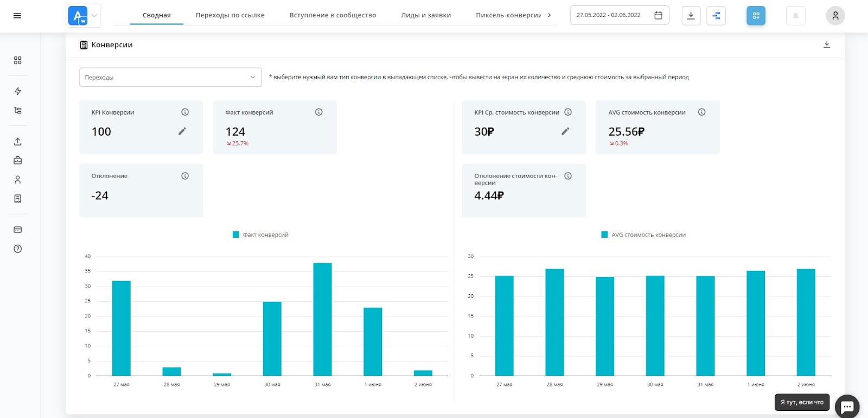Edit KPI Ср. стоимость конверсии pencil
Image resolution: width=868 pixels, height=418 pixels.
pos(565,131)
